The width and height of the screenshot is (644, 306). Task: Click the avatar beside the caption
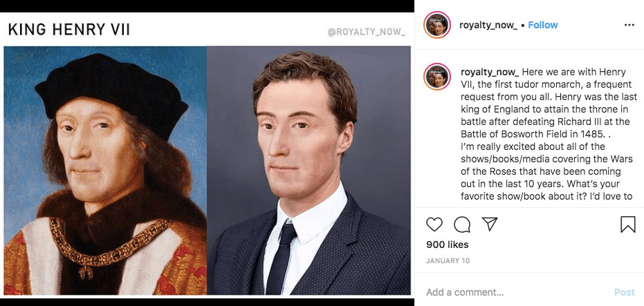click(437, 77)
